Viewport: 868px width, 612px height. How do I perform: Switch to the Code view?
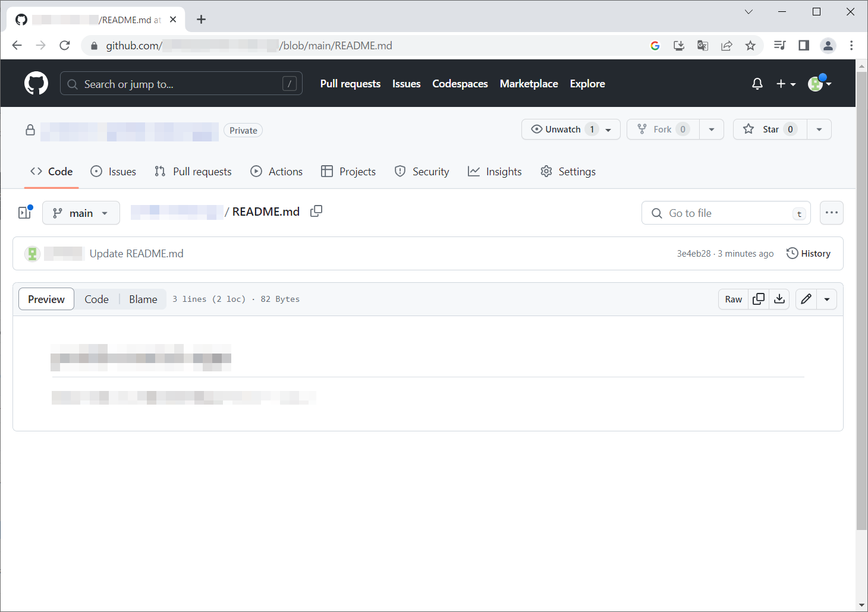[x=96, y=299]
